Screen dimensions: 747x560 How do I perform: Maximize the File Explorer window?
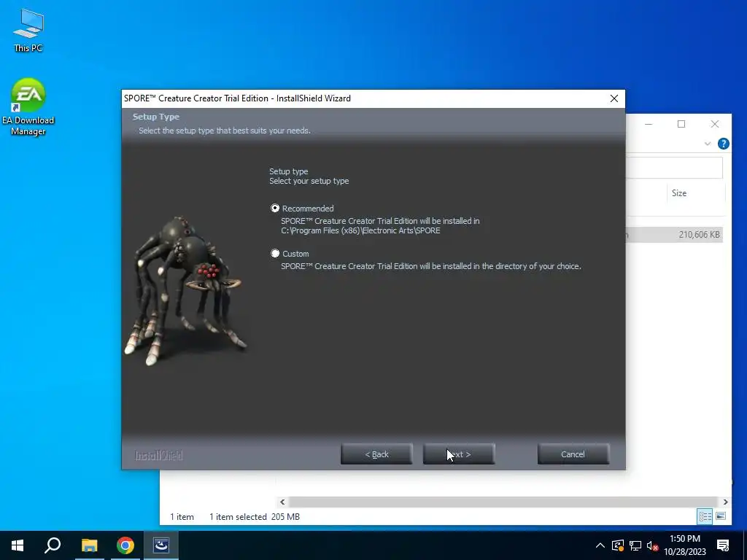(x=681, y=124)
